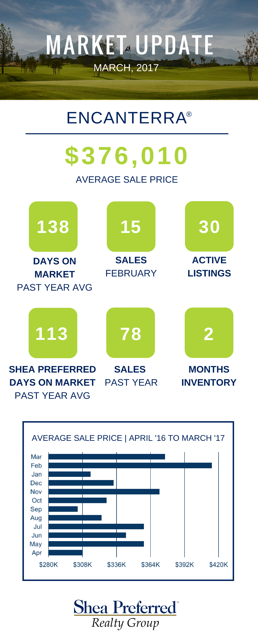Click the green 138 days on market tile
258x644 pixels.
[53, 227]
